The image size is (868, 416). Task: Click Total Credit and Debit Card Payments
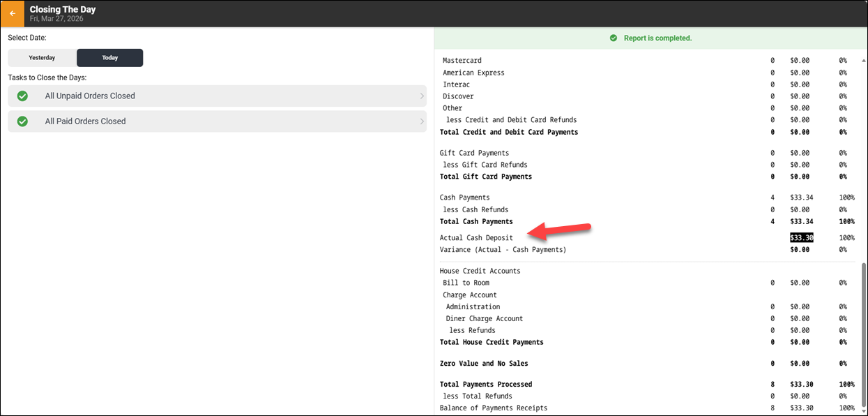tap(509, 132)
